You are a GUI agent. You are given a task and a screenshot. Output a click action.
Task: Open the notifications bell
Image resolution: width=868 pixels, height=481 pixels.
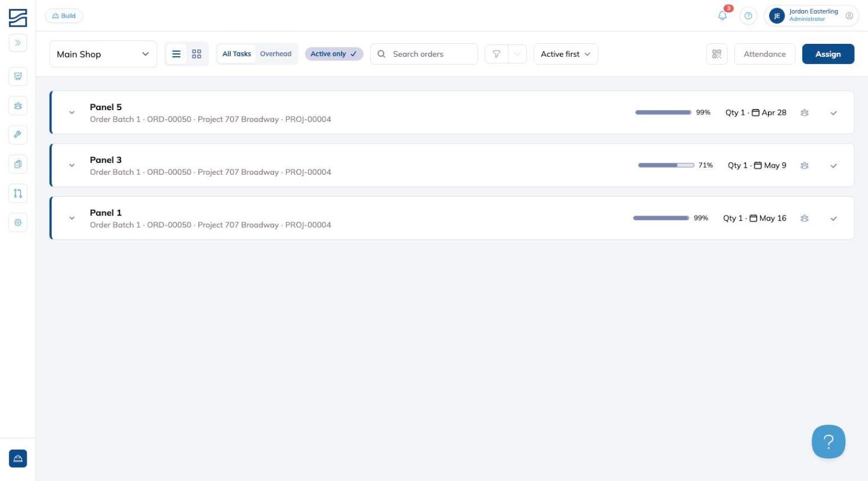point(722,16)
